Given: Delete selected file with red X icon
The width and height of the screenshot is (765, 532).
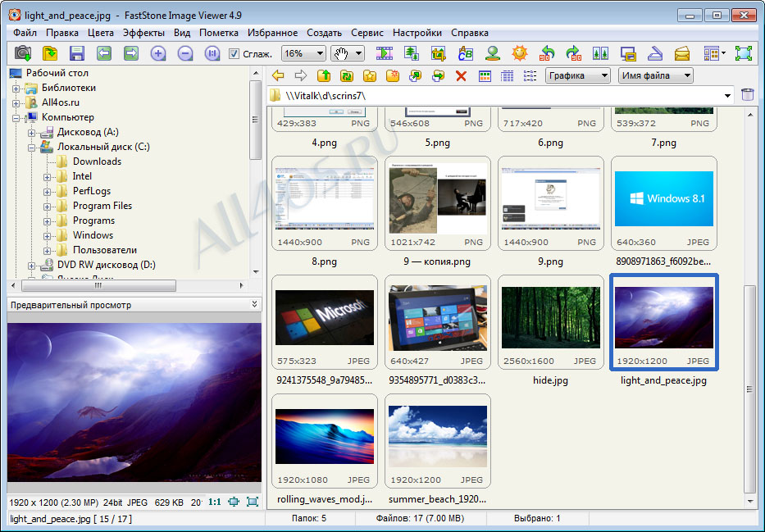Looking at the screenshot, I should click(x=461, y=76).
